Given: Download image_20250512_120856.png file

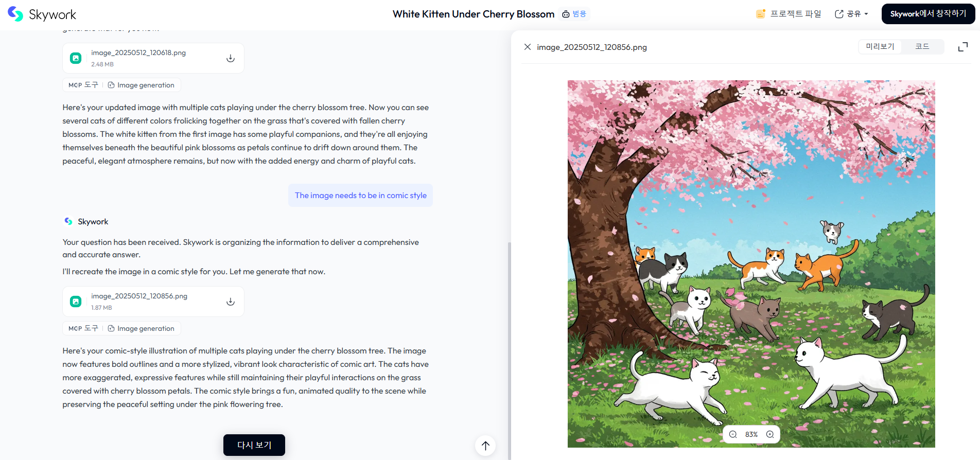Looking at the screenshot, I should 231,302.
